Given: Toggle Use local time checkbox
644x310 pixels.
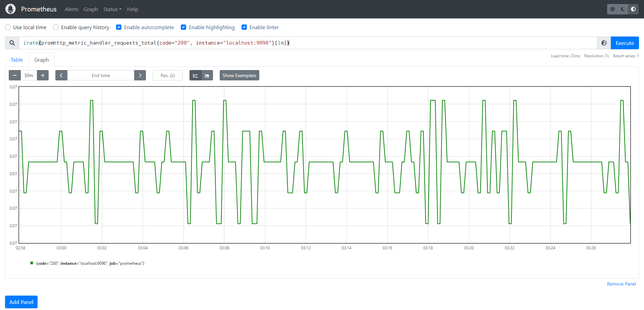Looking at the screenshot, I should [x=8, y=27].
